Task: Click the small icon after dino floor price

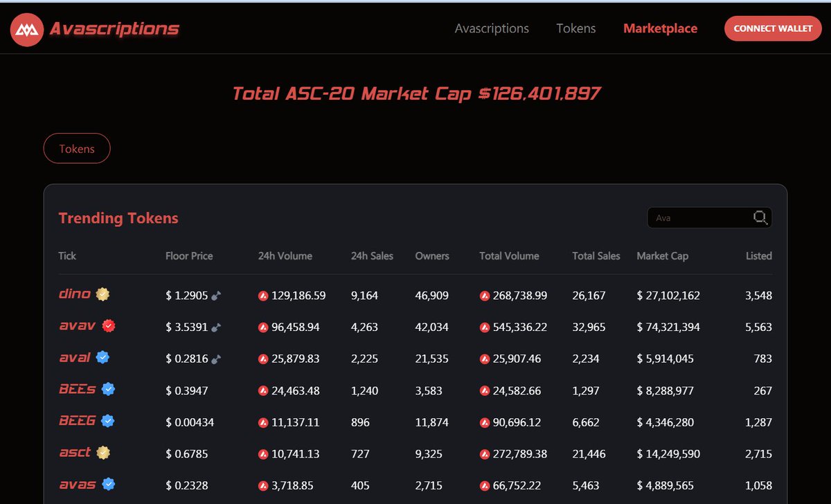Action: point(216,296)
